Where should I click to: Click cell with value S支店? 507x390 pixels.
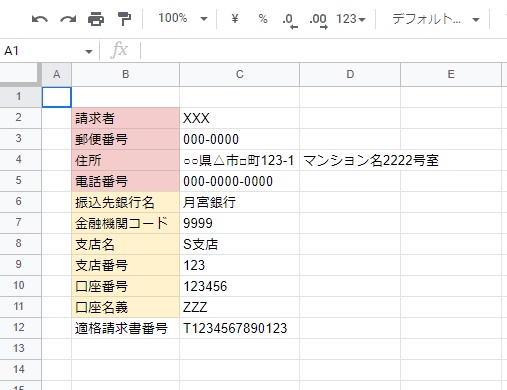click(239, 244)
